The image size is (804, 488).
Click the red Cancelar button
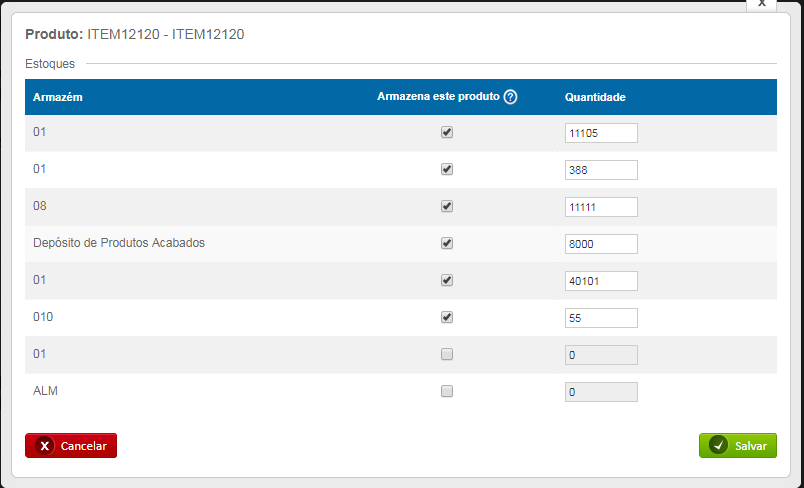[71, 446]
